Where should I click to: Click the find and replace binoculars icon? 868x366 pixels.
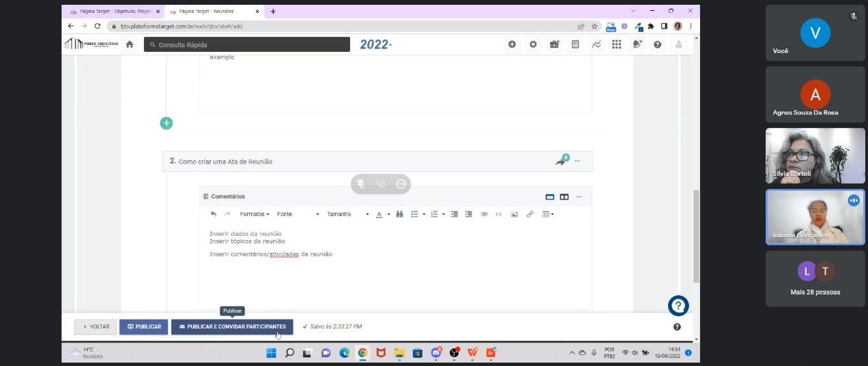(x=400, y=214)
